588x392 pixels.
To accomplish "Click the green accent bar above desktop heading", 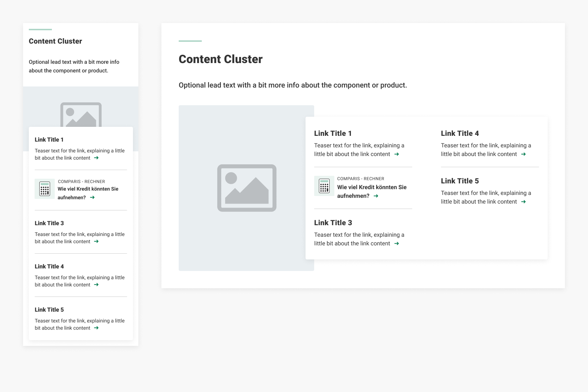I will 190,41.
